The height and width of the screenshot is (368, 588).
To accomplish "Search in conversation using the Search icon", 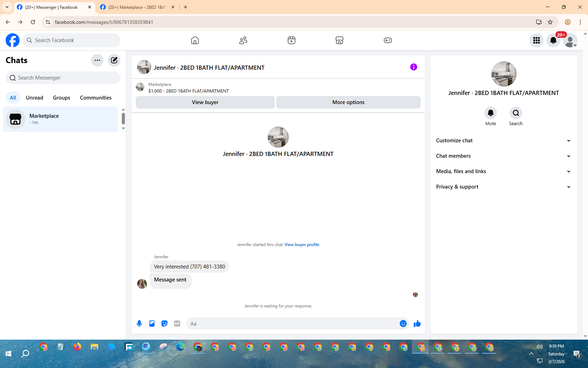I will pyautogui.click(x=516, y=113).
